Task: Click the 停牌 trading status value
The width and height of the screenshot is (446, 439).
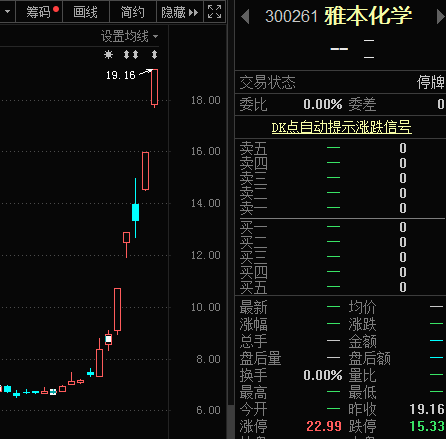Action: point(431,82)
